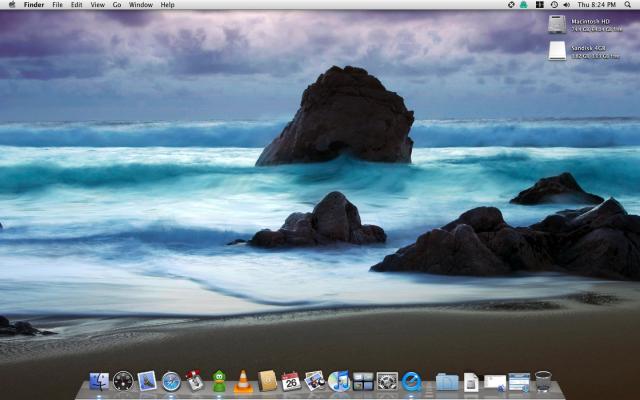Open the Go menu
This screenshot has width=640, height=400.
[116, 5]
